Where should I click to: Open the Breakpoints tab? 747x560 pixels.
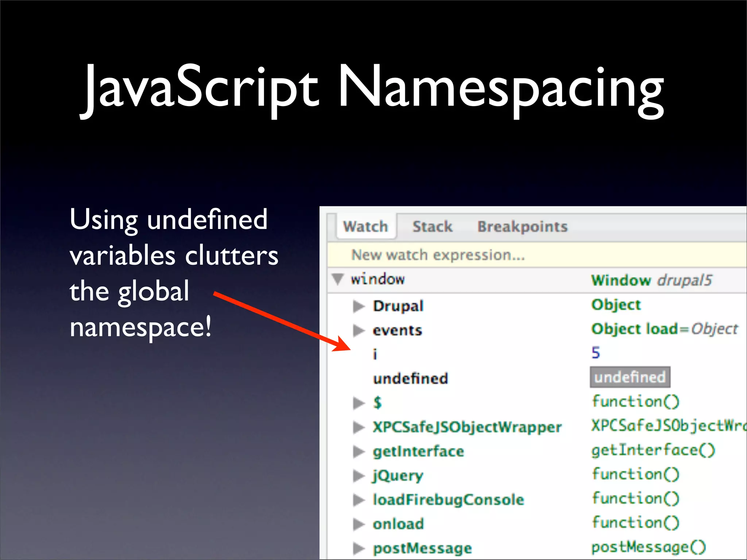click(522, 227)
